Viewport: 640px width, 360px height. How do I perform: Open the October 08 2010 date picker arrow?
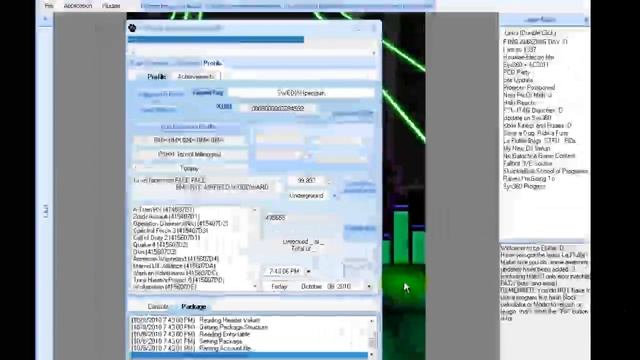point(369,287)
